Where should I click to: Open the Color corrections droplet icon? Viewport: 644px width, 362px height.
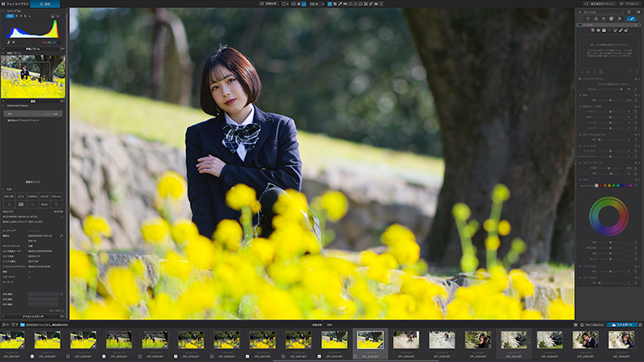tap(596, 19)
